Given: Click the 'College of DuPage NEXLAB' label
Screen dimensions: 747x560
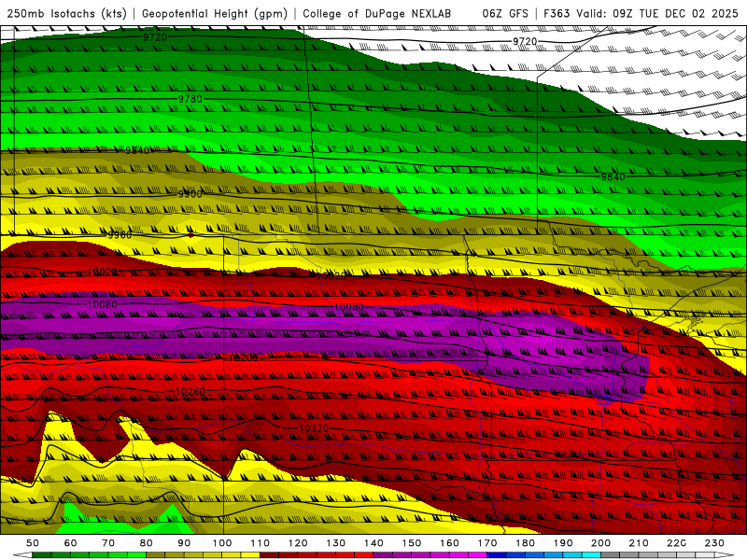Looking at the screenshot, I should [376, 13].
